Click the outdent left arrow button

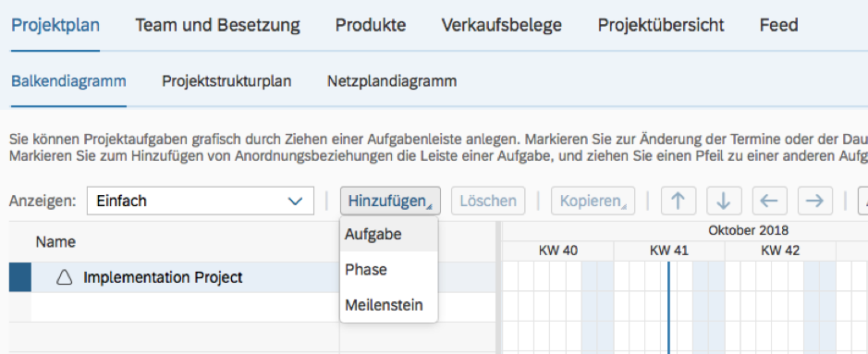click(769, 201)
